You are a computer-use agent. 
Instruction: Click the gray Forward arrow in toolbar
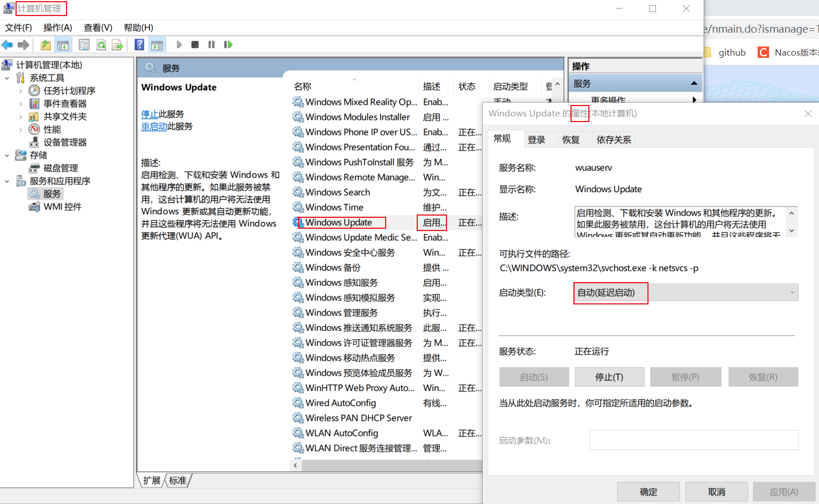(24, 45)
